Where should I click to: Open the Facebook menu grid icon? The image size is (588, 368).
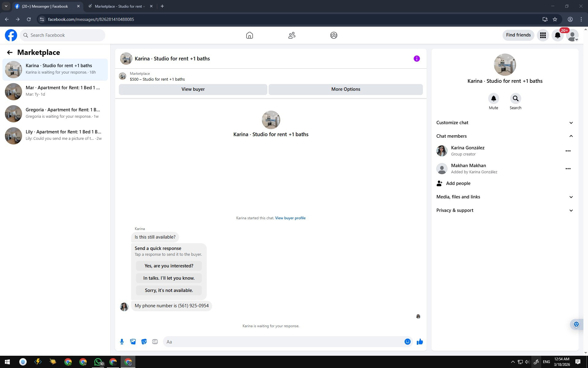point(543,35)
